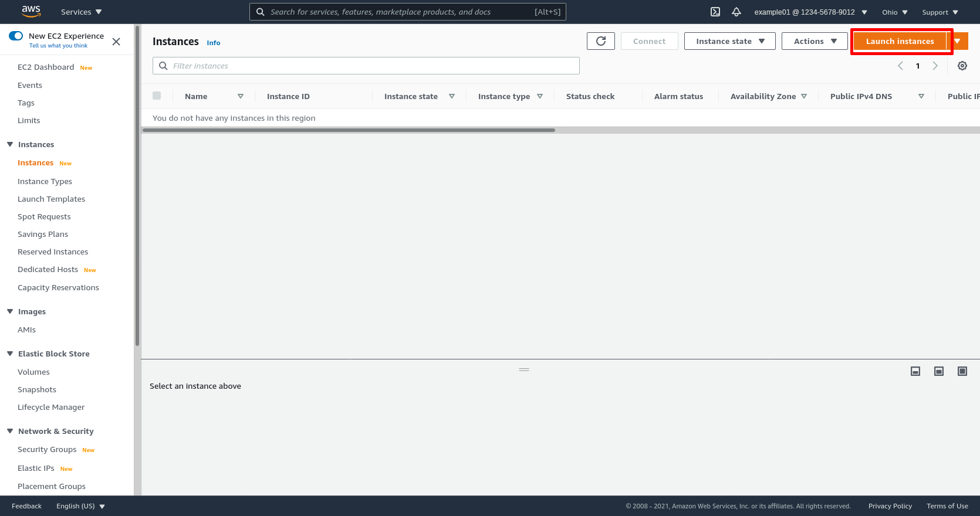The height and width of the screenshot is (516, 980).
Task: Open the Actions dropdown
Action: (x=815, y=41)
